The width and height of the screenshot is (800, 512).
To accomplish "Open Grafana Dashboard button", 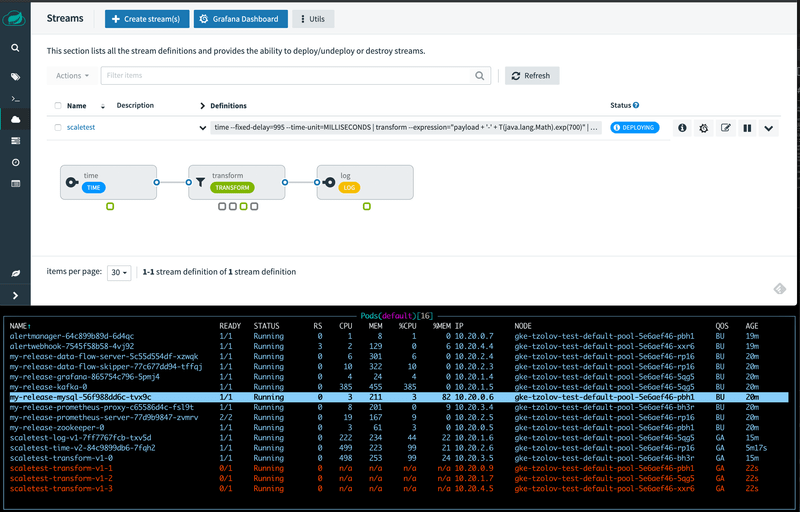I will pos(240,19).
